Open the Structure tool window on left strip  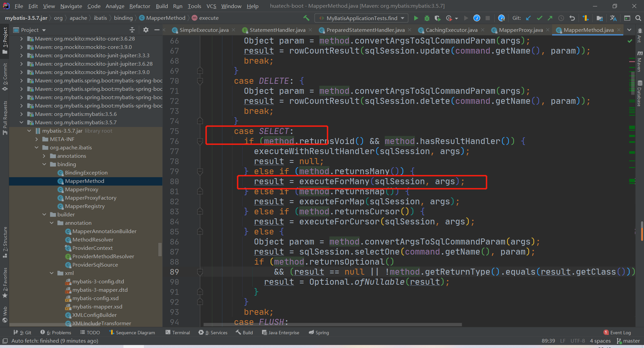click(x=5, y=242)
